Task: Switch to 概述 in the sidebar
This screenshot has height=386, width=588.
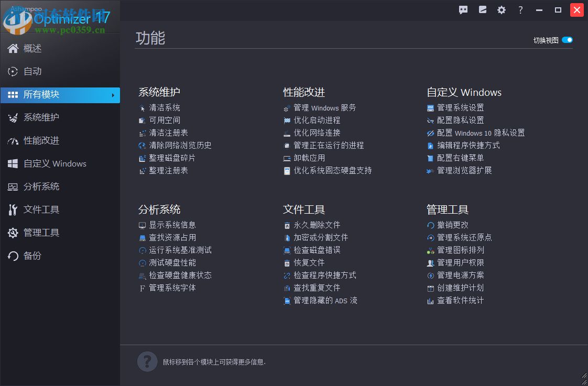Action: tap(34, 48)
